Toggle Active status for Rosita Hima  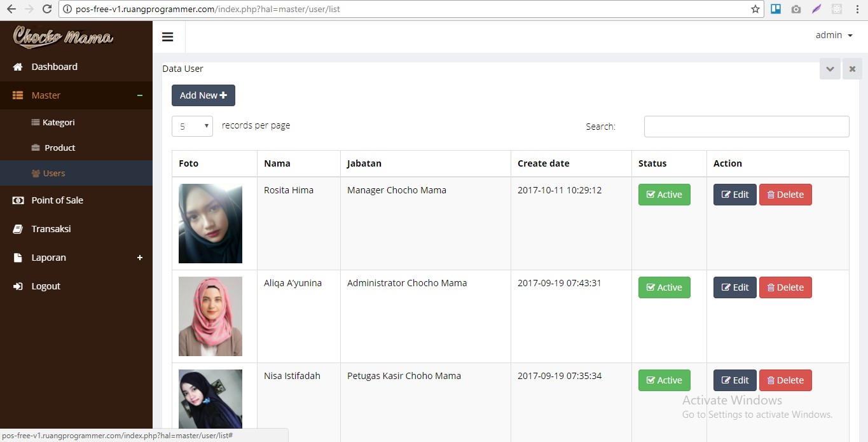(x=664, y=195)
